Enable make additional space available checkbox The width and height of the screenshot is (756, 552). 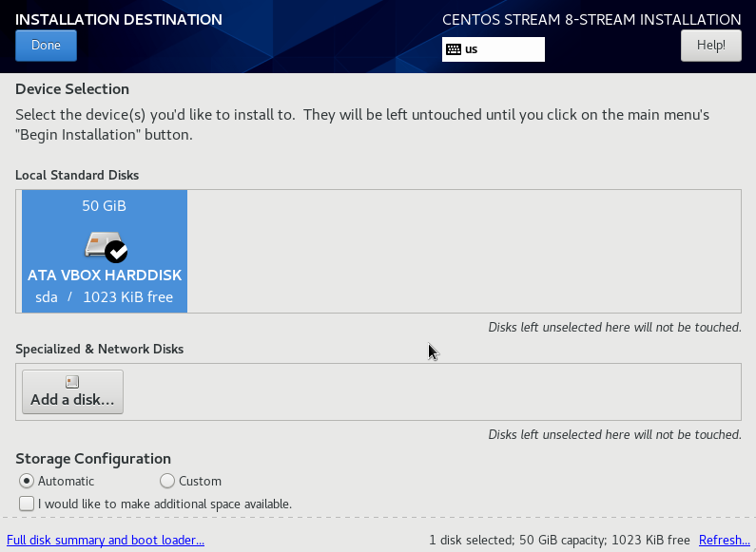click(27, 504)
